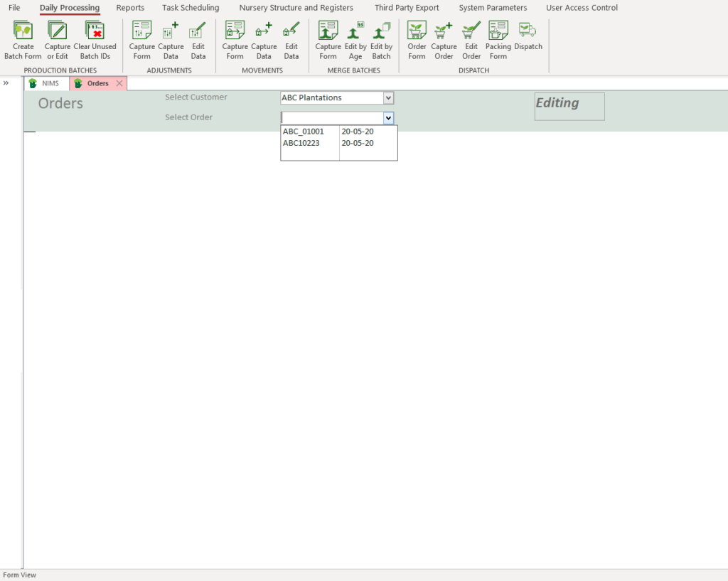This screenshot has height=581, width=728.
Task: Open the Packing Form
Action: [x=498, y=31]
